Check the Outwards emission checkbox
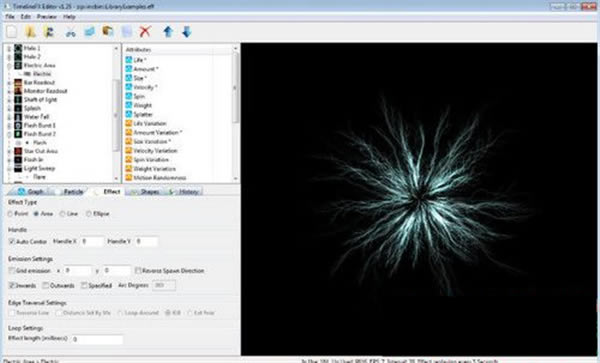The height and width of the screenshot is (363, 600). (x=46, y=285)
